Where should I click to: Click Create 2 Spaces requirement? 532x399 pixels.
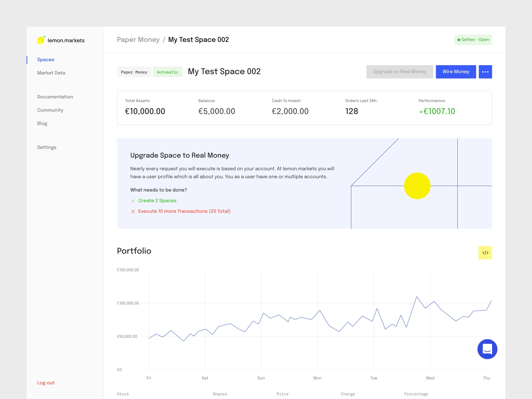[157, 201]
